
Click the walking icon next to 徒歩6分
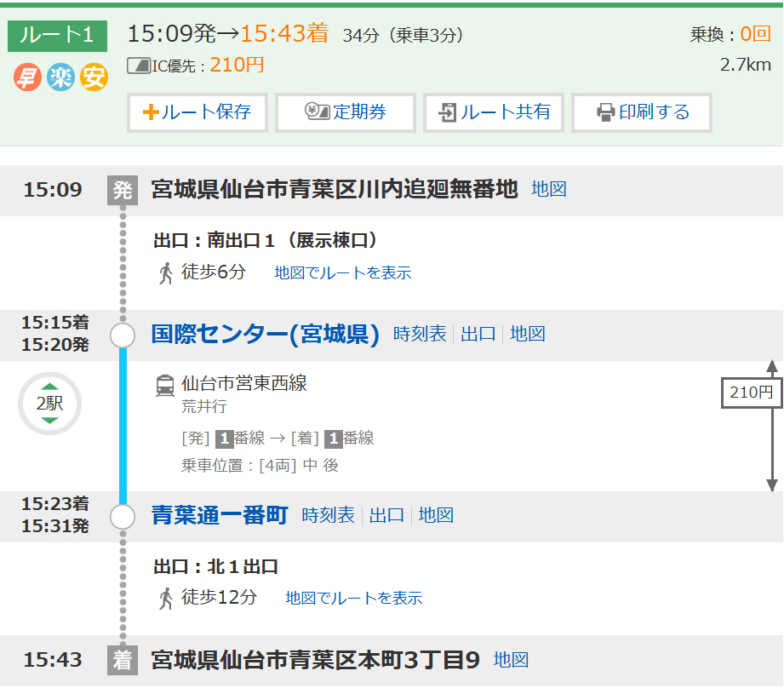coord(166,272)
